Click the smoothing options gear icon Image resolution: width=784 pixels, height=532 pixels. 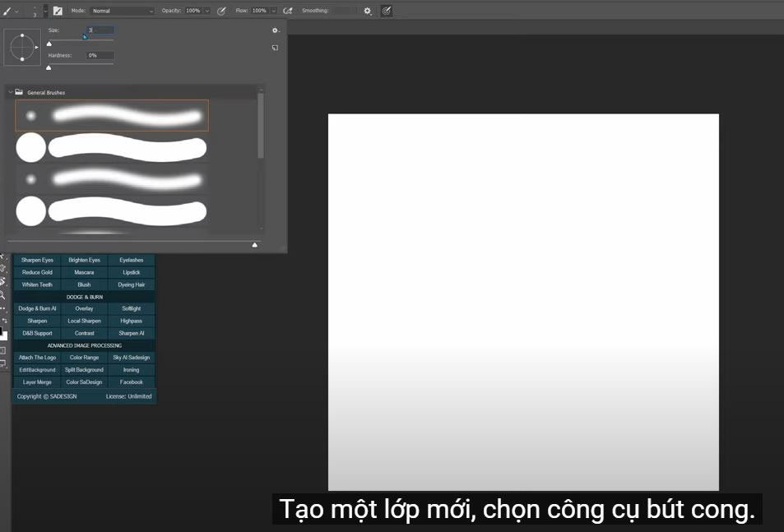pyautogui.click(x=367, y=11)
